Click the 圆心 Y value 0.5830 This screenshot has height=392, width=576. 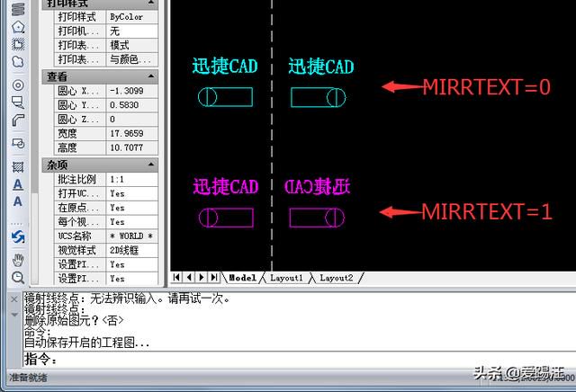click(x=132, y=105)
